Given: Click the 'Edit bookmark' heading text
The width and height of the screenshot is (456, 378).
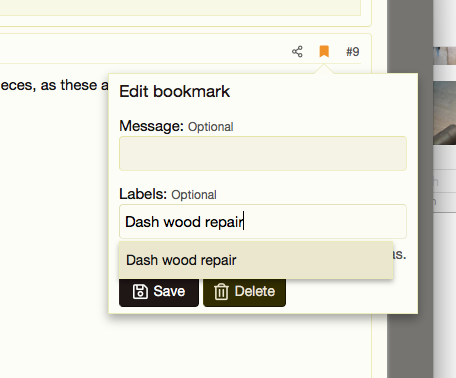Looking at the screenshot, I should [175, 91].
